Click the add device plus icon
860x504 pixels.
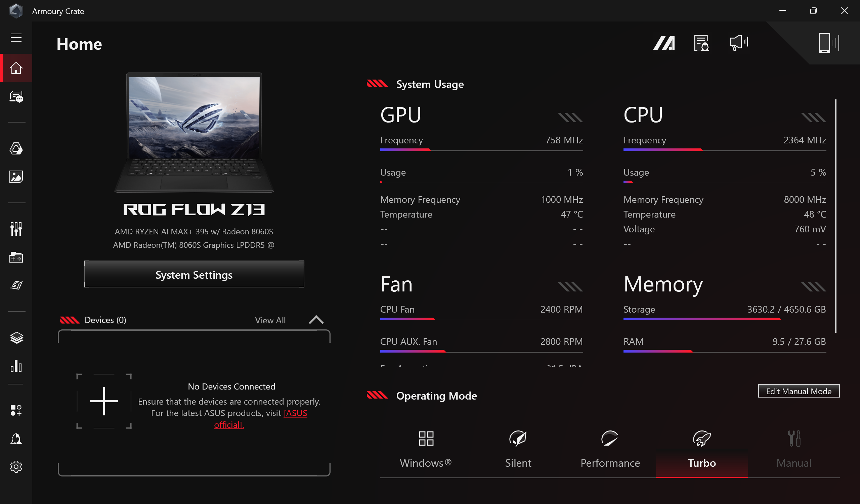pos(104,401)
